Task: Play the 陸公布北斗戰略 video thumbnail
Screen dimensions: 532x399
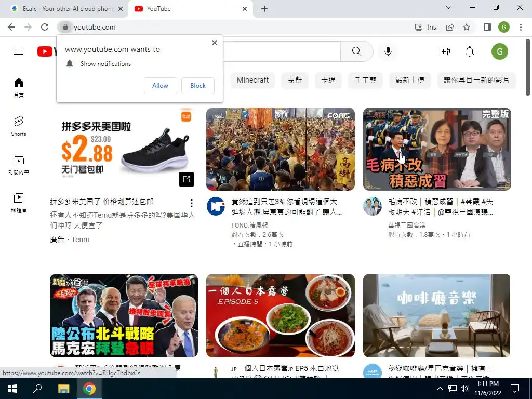Action: [124, 315]
